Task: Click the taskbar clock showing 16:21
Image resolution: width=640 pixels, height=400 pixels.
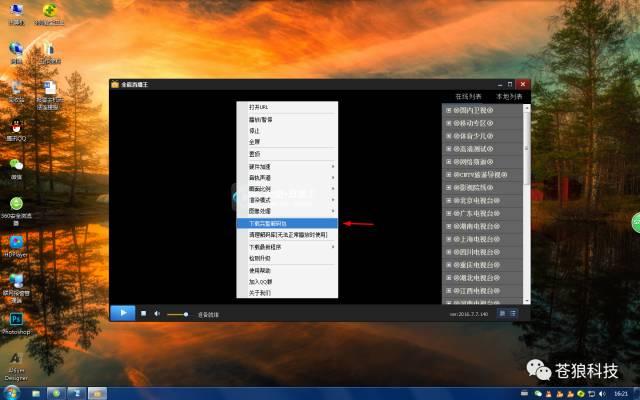Action: pyautogui.click(x=621, y=393)
